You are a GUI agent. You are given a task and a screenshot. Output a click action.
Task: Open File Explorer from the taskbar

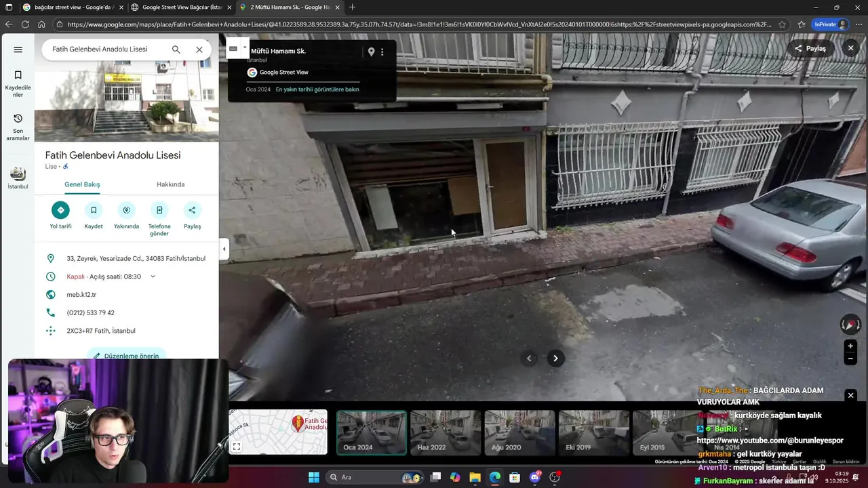tap(475, 477)
